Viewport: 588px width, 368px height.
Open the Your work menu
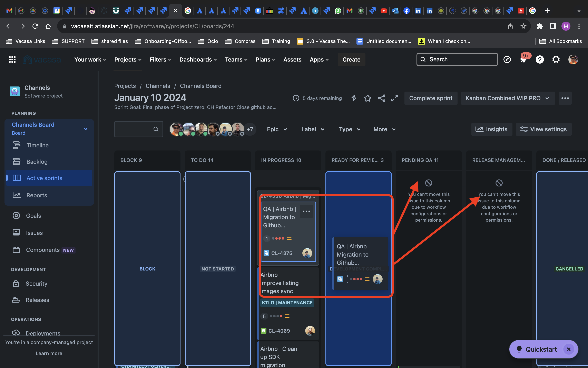pos(90,59)
